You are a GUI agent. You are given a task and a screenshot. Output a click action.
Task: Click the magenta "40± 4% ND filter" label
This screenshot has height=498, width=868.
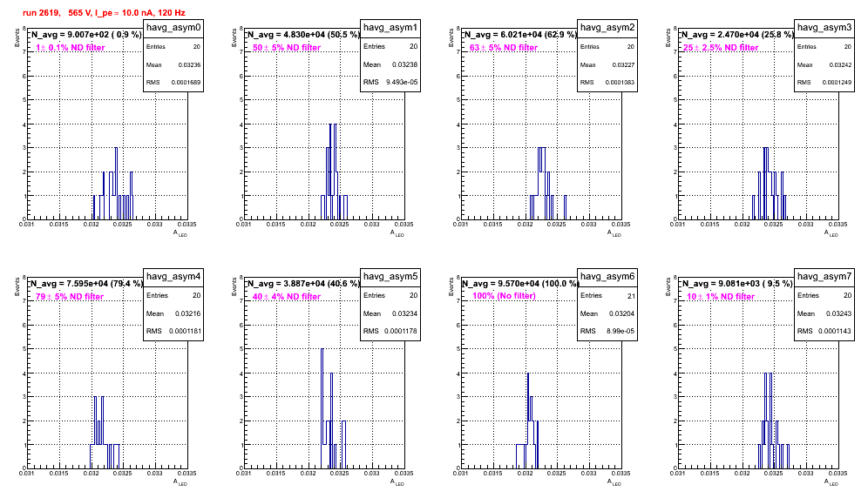point(287,297)
